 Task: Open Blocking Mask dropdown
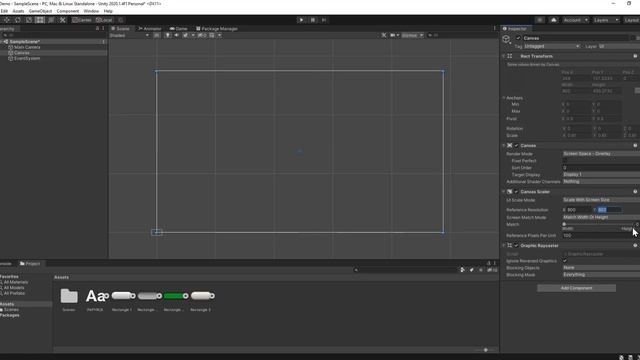tap(601, 275)
